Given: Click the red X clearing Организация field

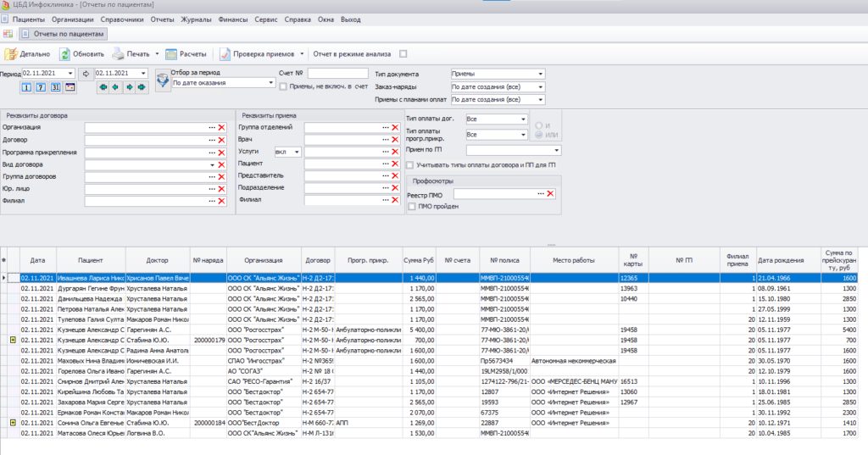Looking at the screenshot, I should [x=221, y=127].
